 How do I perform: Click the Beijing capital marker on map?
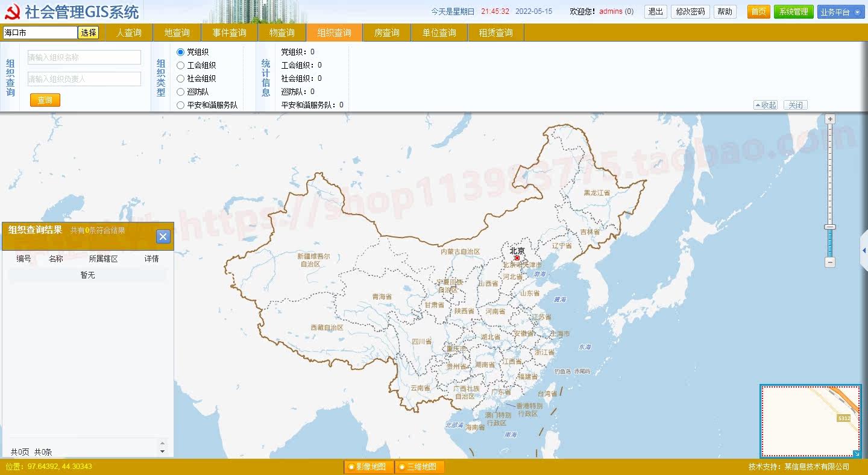517,258
